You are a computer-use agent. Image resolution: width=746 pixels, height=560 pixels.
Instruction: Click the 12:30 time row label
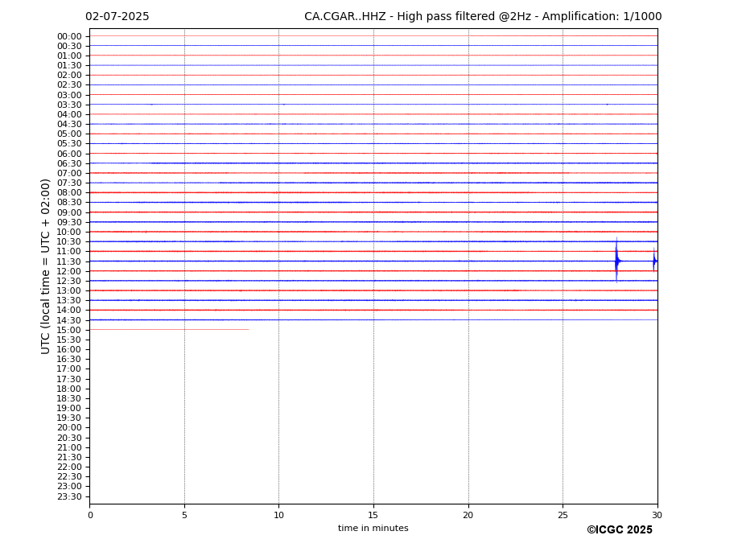(x=69, y=281)
